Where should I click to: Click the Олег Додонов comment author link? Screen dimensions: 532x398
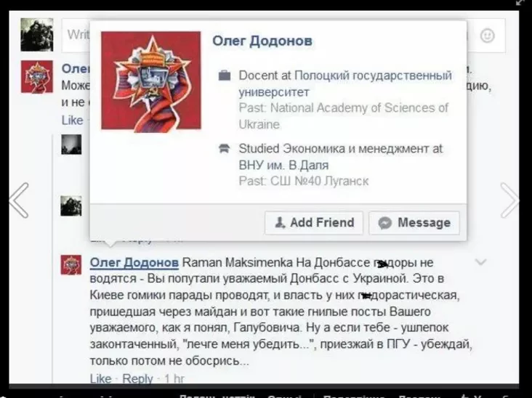[x=134, y=263]
